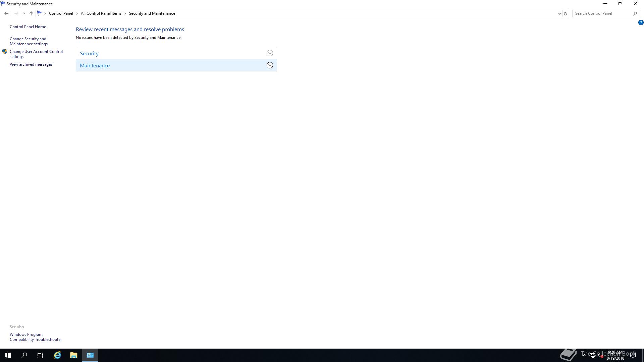Expand the Maintenance section chevron
This screenshot has width=644, height=362.
tap(270, 65)
